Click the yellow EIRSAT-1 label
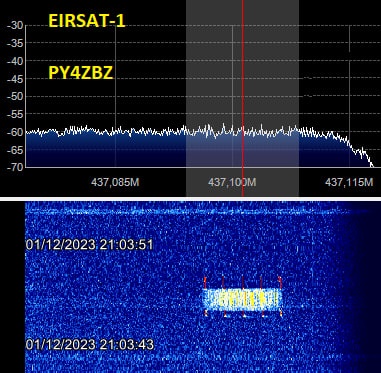 click(87, 21)
